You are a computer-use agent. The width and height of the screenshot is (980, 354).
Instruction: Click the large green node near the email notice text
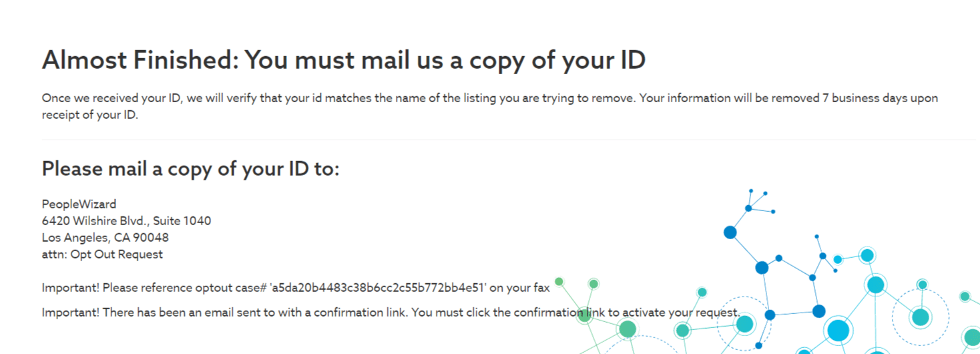tap(628, 329)
